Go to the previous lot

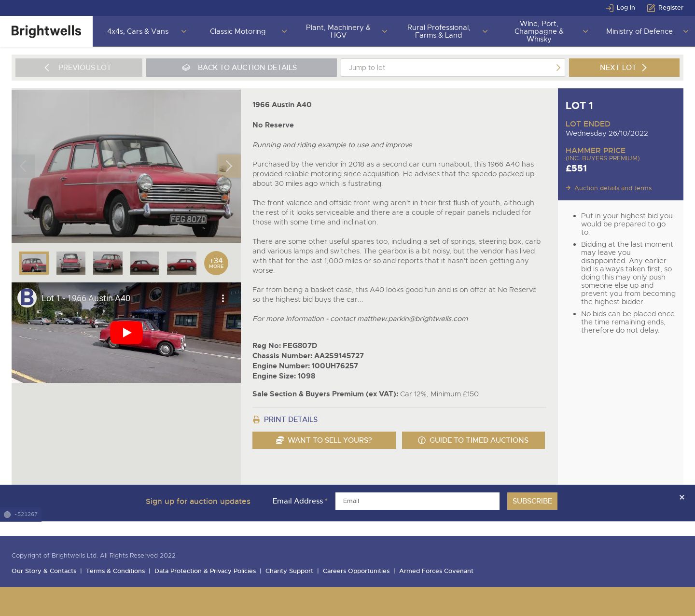pyautogui.click(x=79, y=68)
